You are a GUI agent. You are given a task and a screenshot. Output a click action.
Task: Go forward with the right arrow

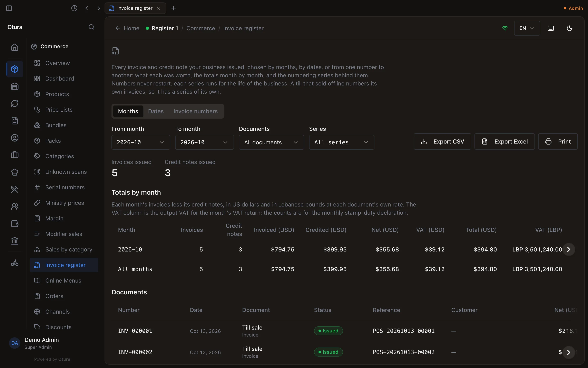coord(99,8)
